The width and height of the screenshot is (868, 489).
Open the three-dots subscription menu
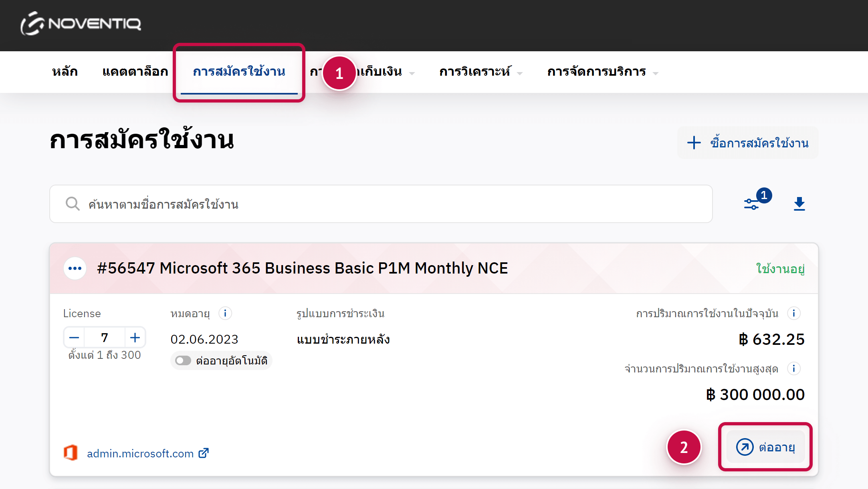[75, 268]
